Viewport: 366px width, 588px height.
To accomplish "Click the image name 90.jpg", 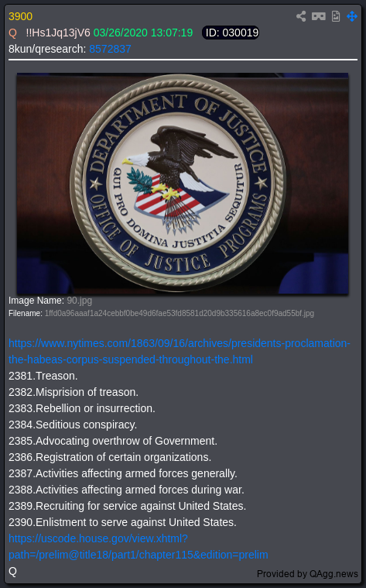I will coord(80,301).
